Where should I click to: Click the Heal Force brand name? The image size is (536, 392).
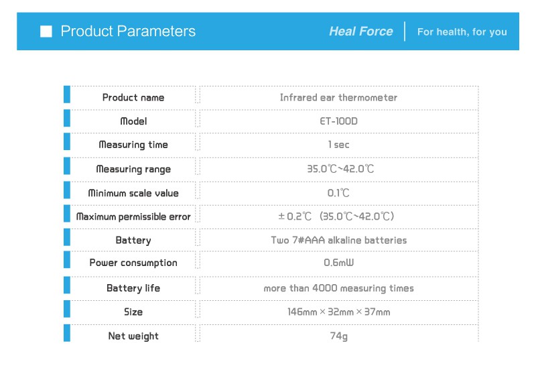point(361,31)
